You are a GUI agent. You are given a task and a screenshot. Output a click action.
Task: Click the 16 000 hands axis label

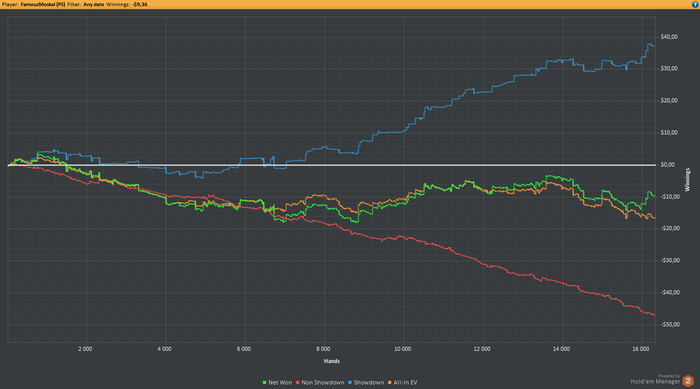(x=641, y=349)
